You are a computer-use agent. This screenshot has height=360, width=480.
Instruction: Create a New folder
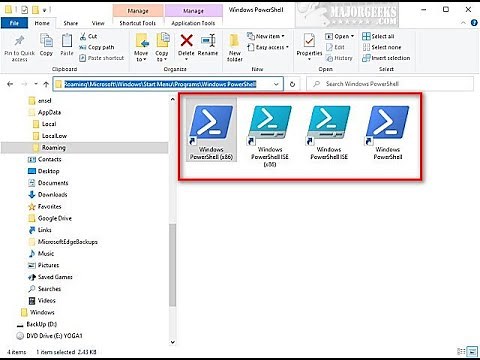point(235,47)
